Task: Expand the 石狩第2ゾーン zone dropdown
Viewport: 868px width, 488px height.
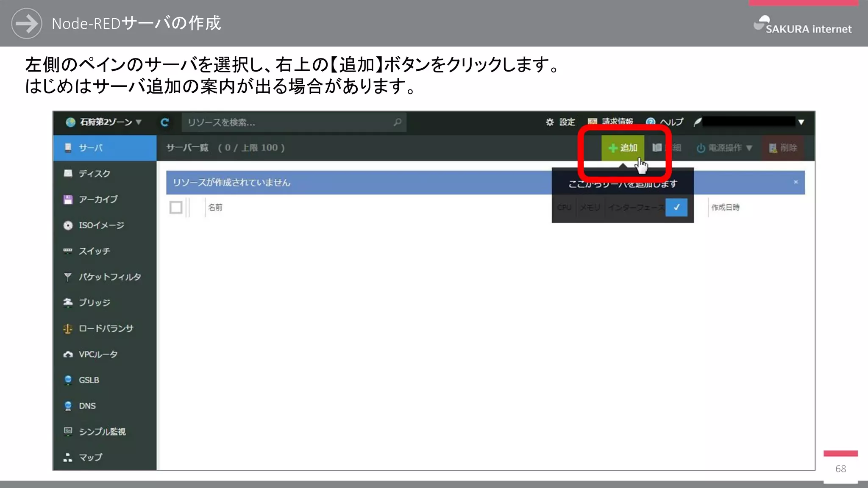Action: pyautogui.click(x=104, y=122)
